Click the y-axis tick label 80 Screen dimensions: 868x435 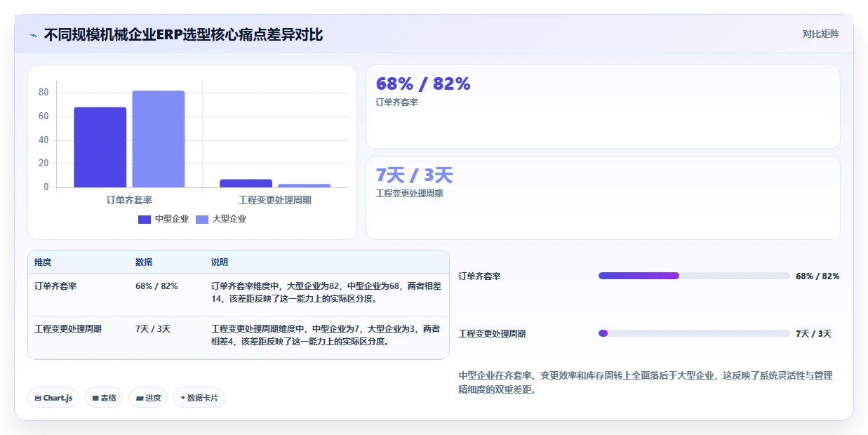pyautogui.click(x=44, y=93)
